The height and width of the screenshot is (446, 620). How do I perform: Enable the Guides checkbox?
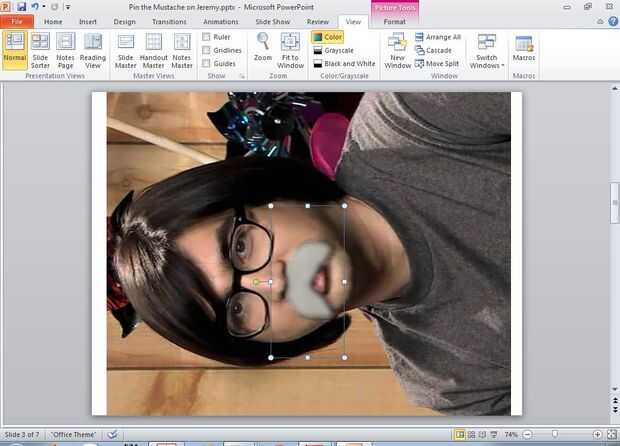[206, 63]
